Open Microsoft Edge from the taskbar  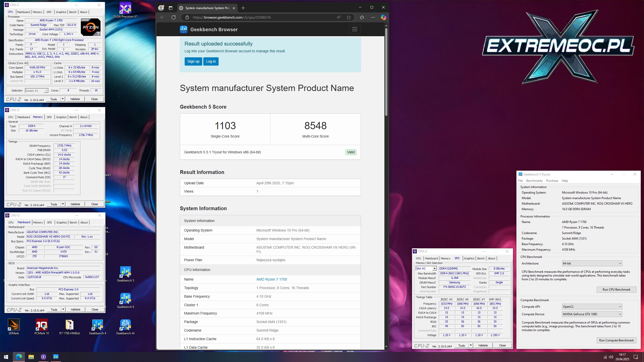[x=19, y=357]
